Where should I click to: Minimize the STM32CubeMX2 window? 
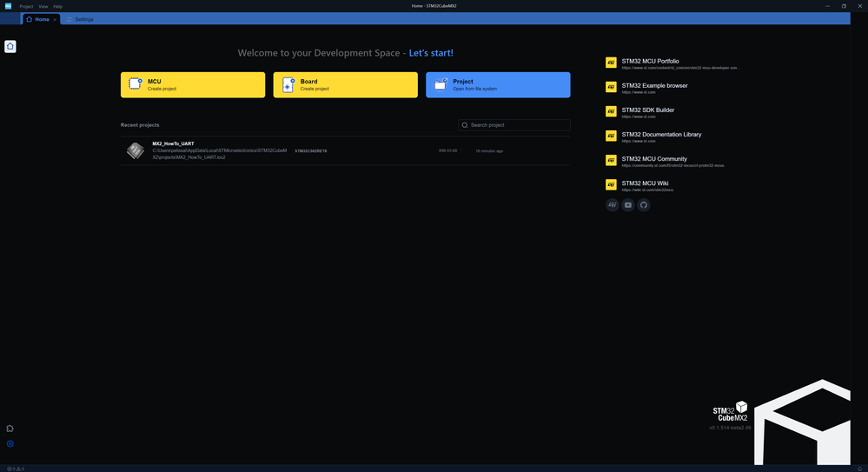tap(827, 6)
